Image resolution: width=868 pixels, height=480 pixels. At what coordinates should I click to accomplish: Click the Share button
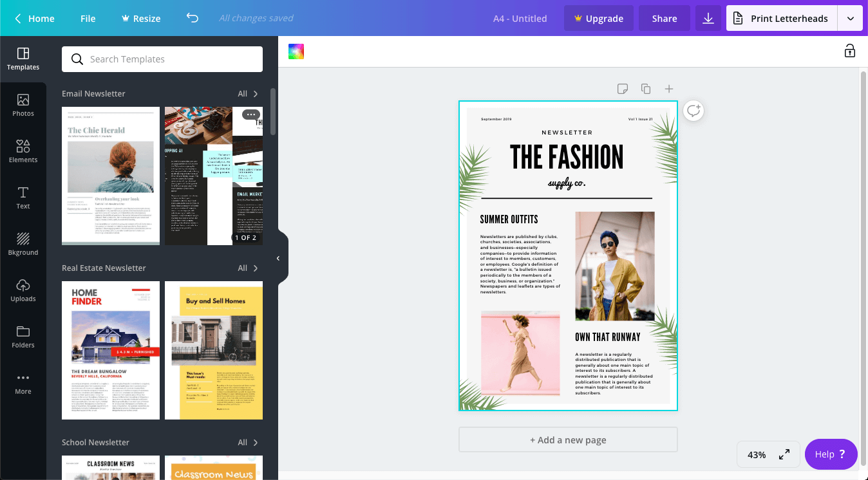(x=665, y=18)
